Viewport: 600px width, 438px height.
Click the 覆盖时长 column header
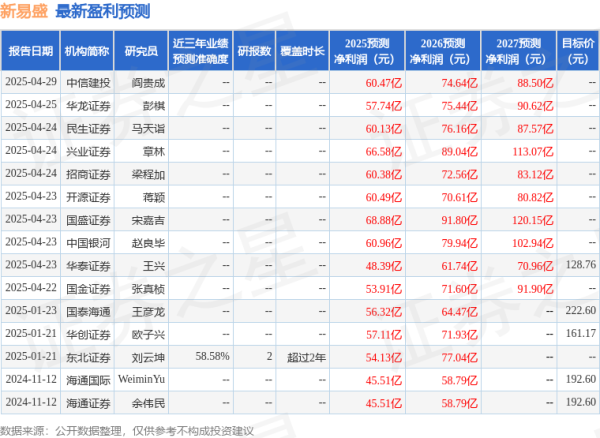[302, 51]
